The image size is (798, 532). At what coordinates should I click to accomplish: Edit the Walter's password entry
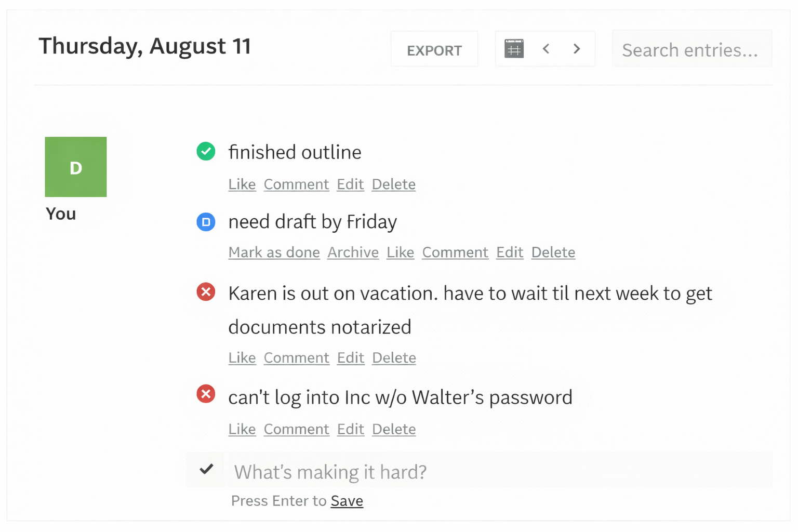350,429
